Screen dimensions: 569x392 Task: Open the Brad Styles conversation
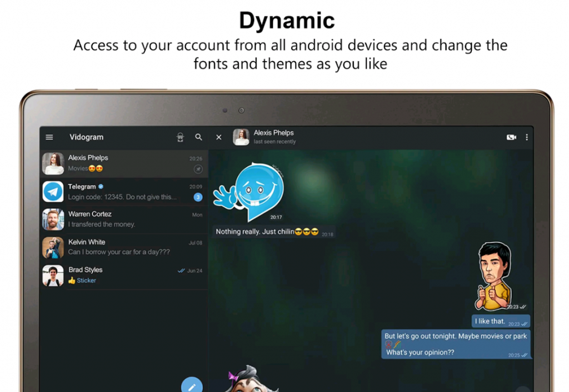(124, 275)
